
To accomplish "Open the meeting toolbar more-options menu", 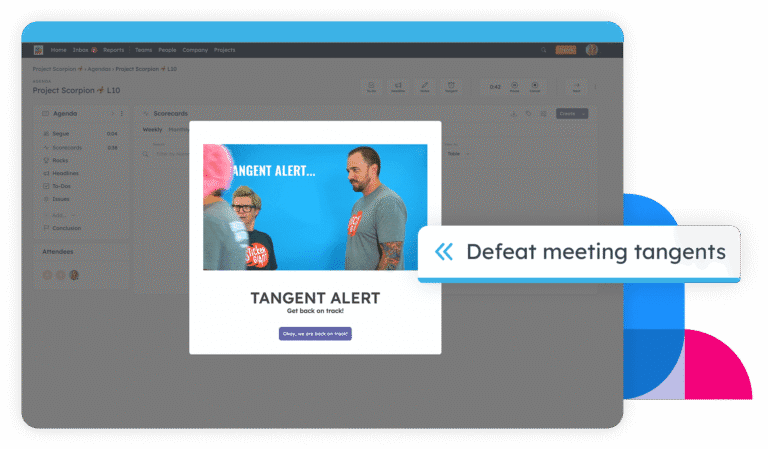I will pyautogui.click(x=596, y=87).
